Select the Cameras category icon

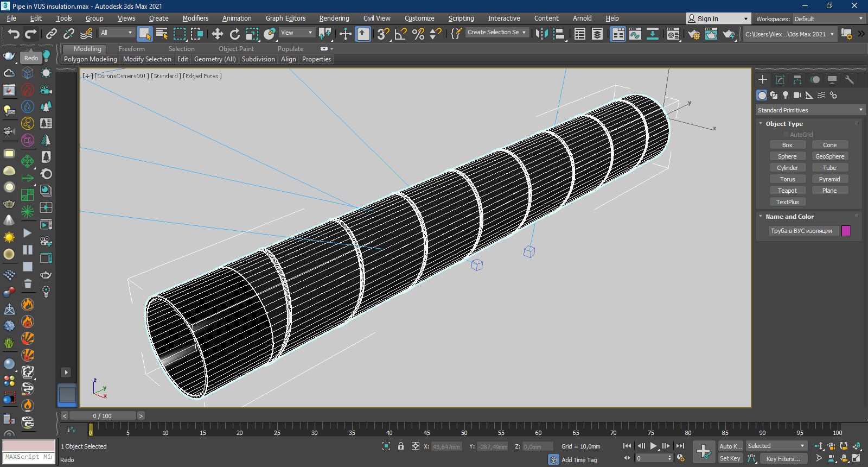point(797,95)
